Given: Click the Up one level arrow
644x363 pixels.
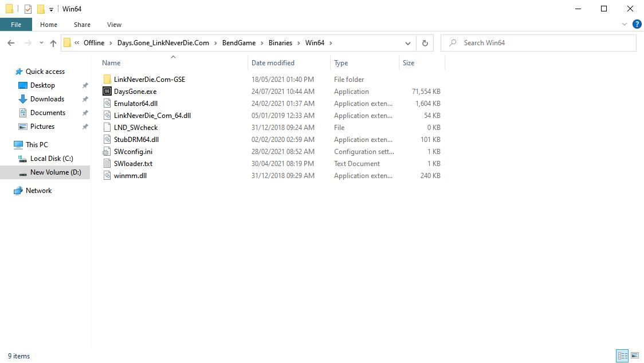Looking at the screenshot, I should click(x=53, y=43).
